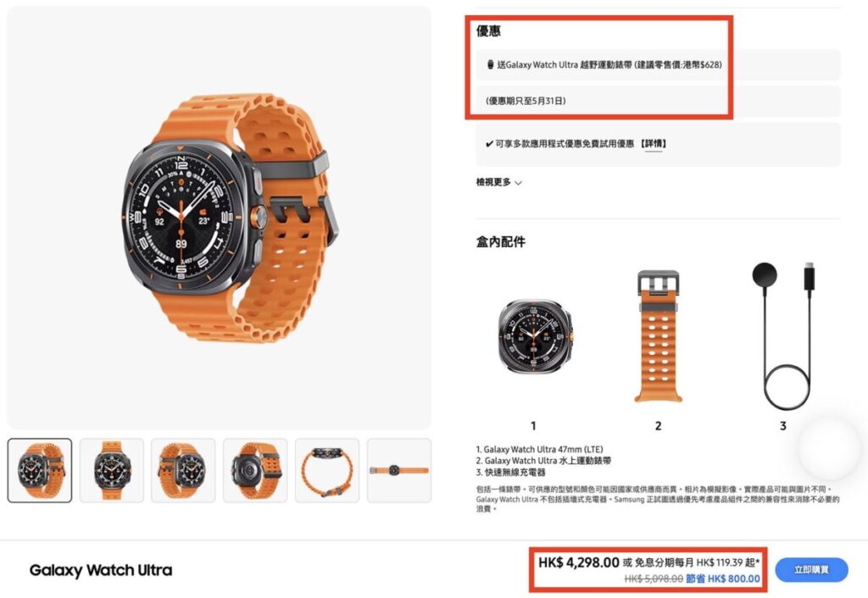Screen dimensions: 868x598
Task: Click the watch icon beside free strap offer
Action: click(490, 64)
